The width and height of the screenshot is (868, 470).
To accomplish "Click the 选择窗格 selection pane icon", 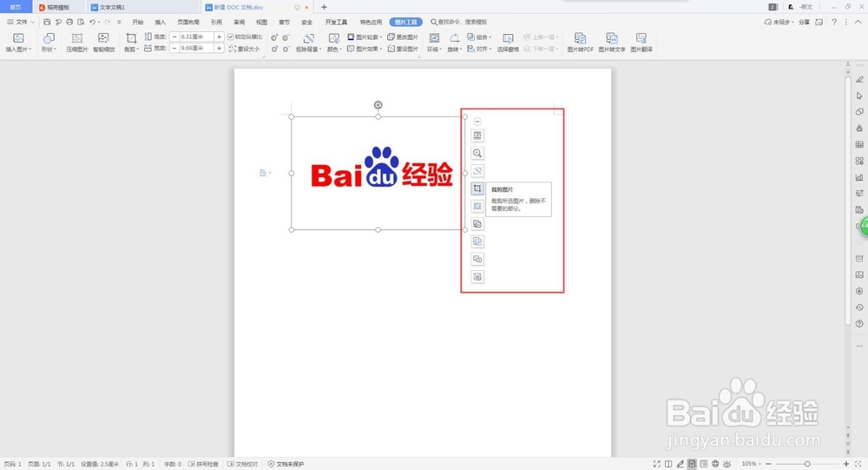I will tap(508, 42).
